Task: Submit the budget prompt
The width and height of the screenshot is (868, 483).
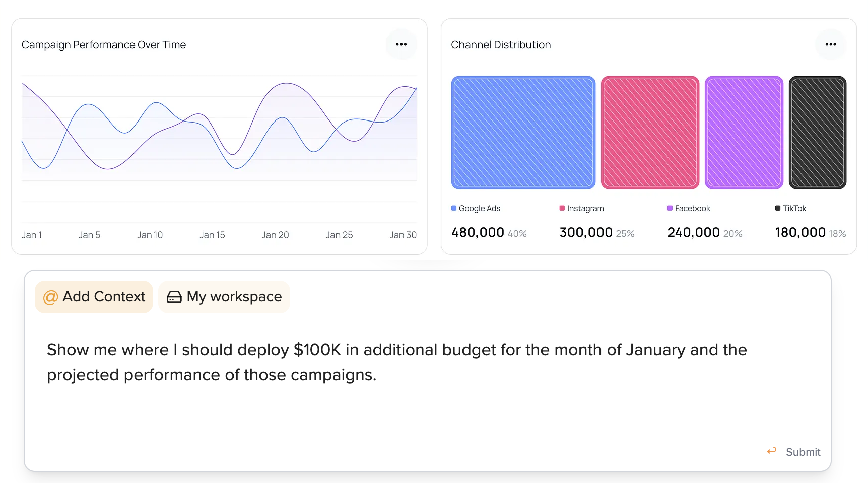Action: coord(803,452)
